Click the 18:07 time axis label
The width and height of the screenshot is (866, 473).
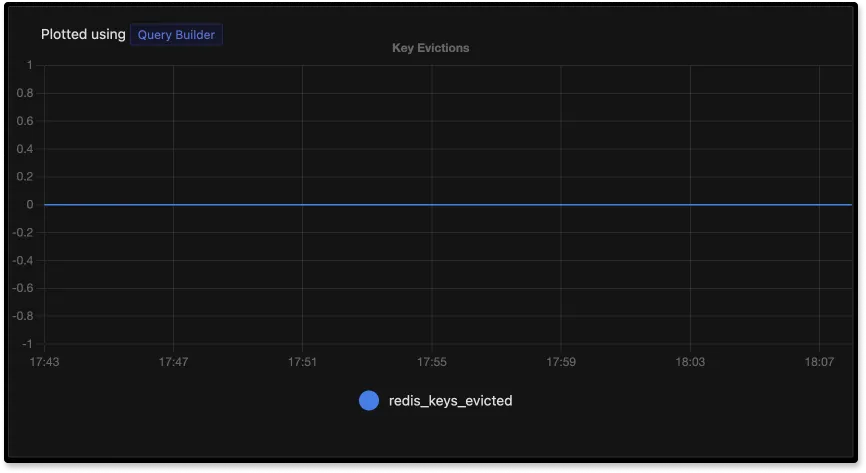coord(819,362)
